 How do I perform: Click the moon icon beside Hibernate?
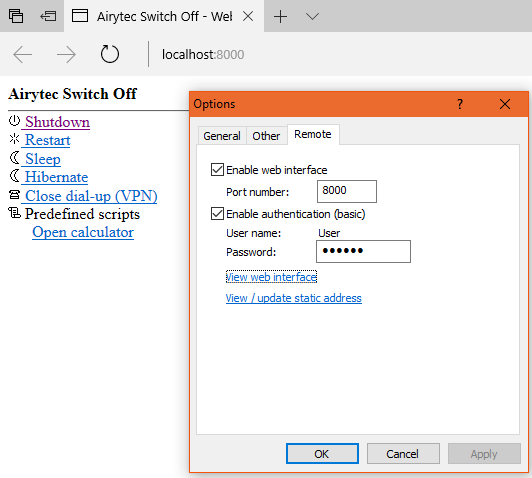14,176
